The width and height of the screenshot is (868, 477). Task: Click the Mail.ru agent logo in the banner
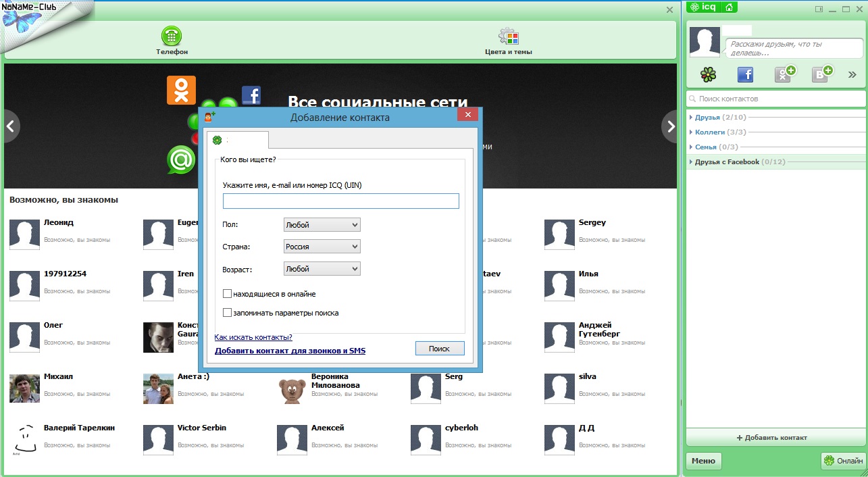[180, 161]
